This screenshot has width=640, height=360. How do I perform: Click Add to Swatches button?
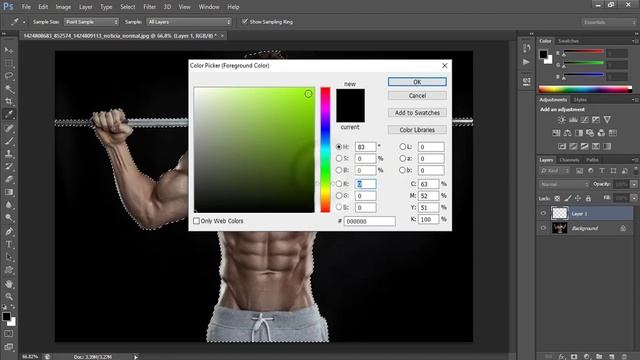(417, 113)
